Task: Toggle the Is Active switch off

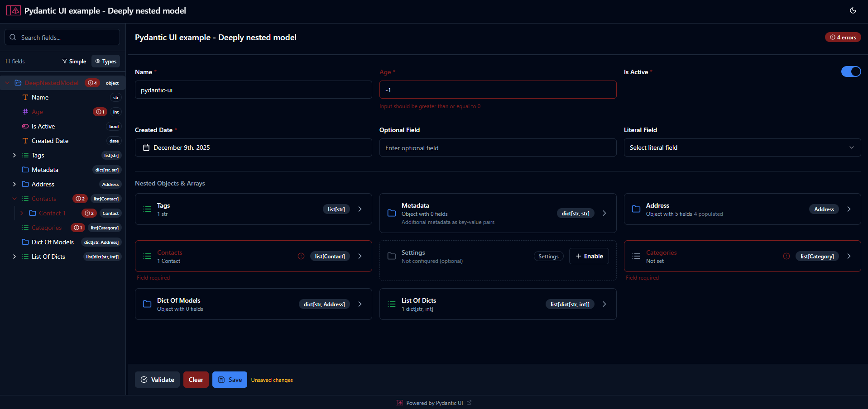Action: [x=851, y=71]
